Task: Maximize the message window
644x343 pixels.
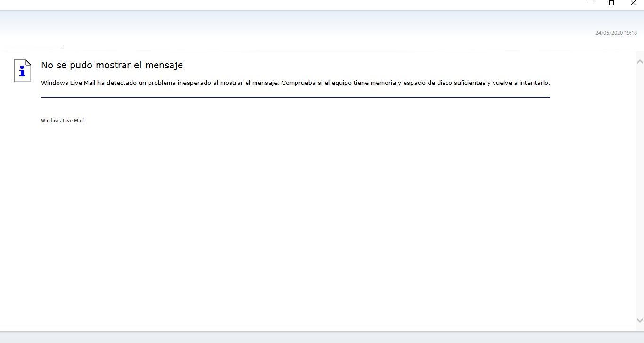Action: [611, 3]
